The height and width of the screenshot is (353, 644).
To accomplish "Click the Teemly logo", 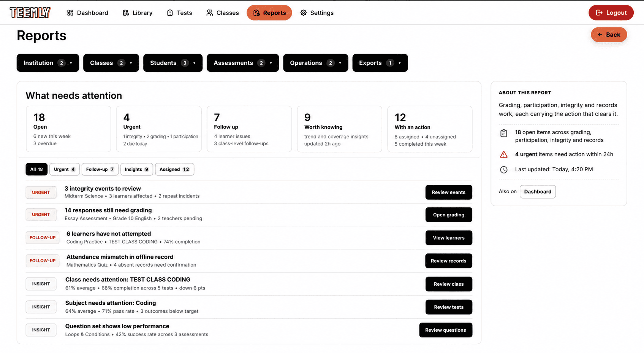I will [x=30, y=13].
